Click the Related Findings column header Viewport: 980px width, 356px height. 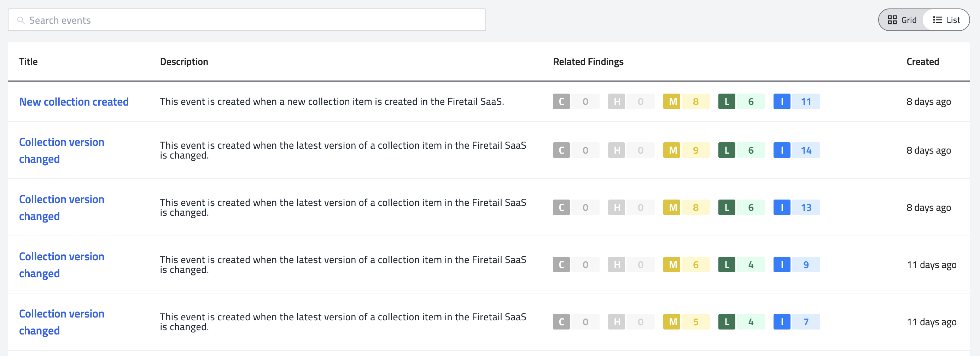pos(588,61)
